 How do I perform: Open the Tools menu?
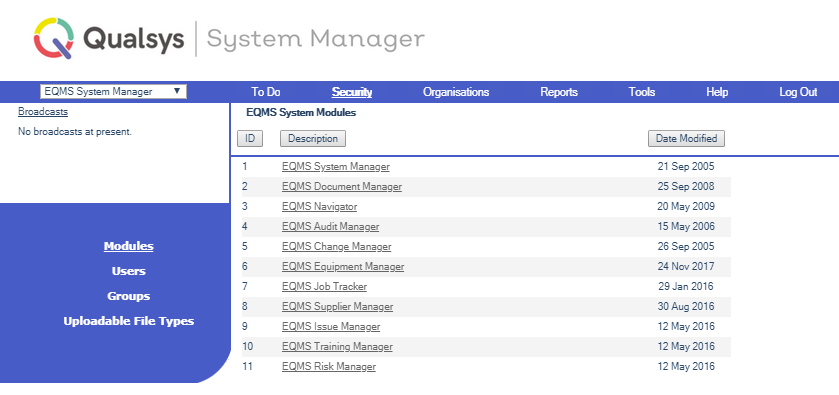coord(642,92)
